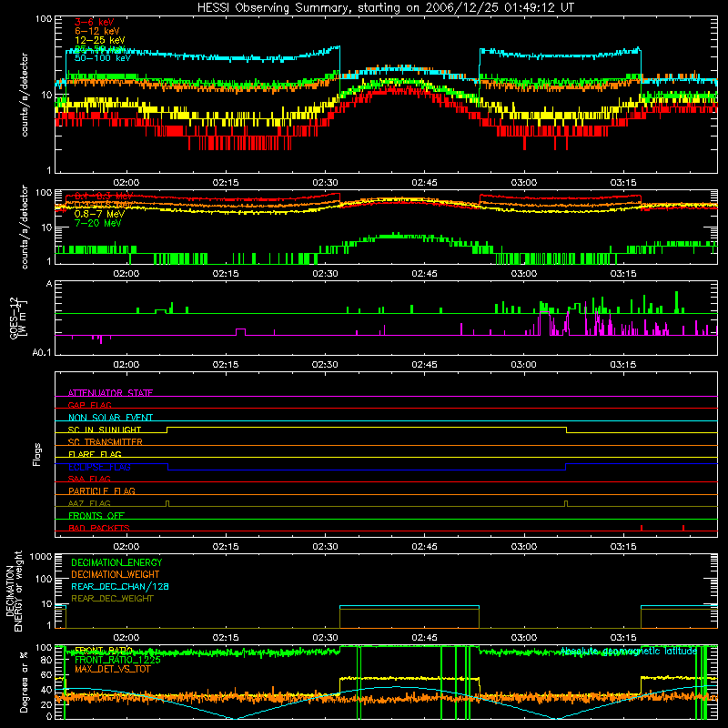Click the FRONTS_OFF flag label
This screenshot has height=728, width=728.
[x=96, y=515]
